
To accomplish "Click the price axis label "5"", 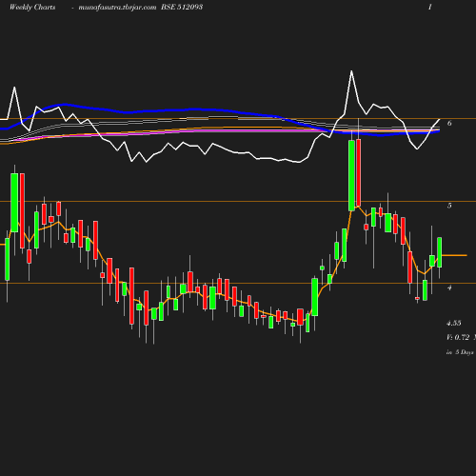I will [449, 206].
